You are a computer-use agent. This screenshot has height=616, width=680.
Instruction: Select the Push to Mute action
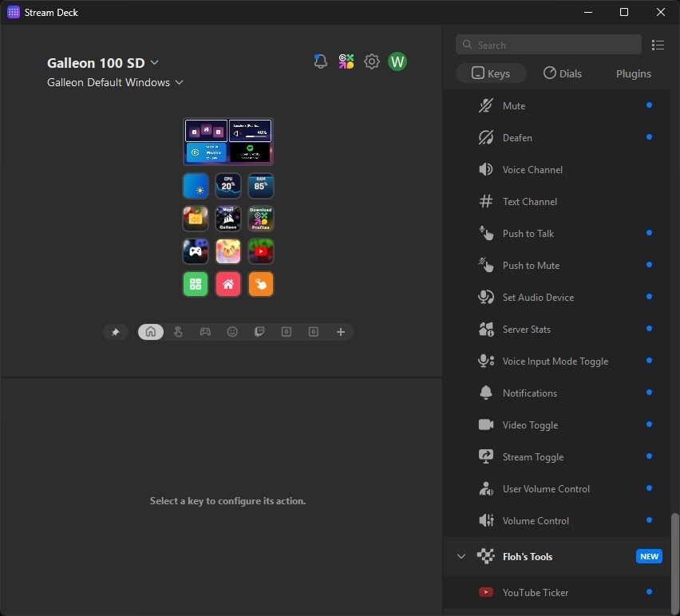tap(557, 265)
